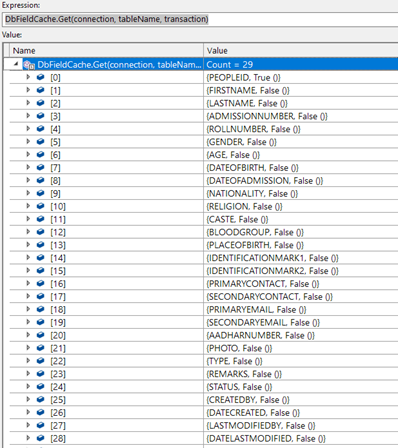The height and width of the screenshot is (448, 398).
Task: Select the Count = 29 value cell
Action: [301, 64]
